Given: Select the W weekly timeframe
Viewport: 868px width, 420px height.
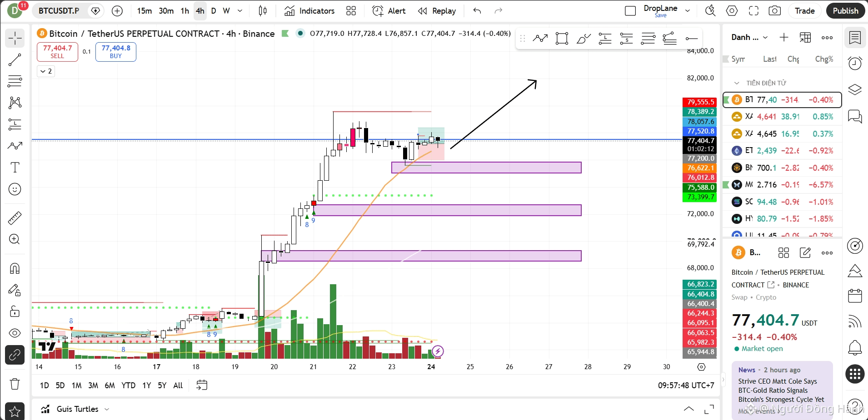Looking at the screenshot, I should 226,11.
